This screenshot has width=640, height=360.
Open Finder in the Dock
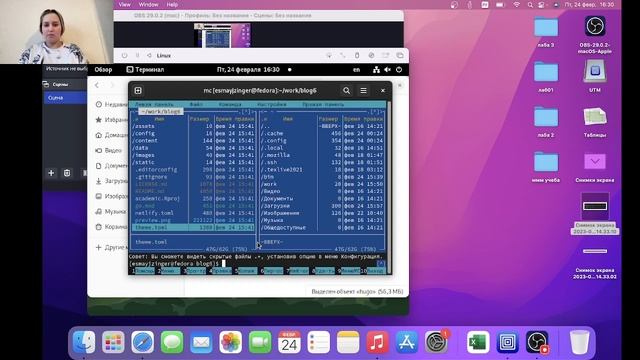pyautogui.click(x=84, y=342)
